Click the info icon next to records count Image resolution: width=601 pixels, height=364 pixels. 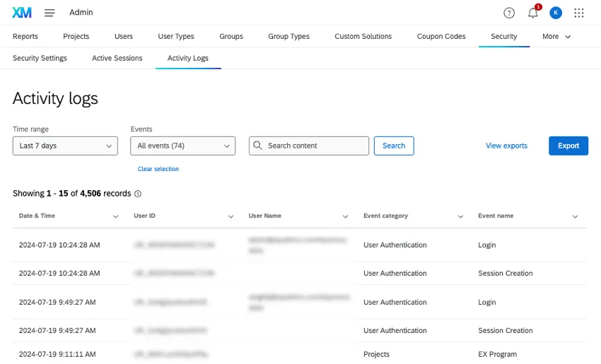(138, 194)
